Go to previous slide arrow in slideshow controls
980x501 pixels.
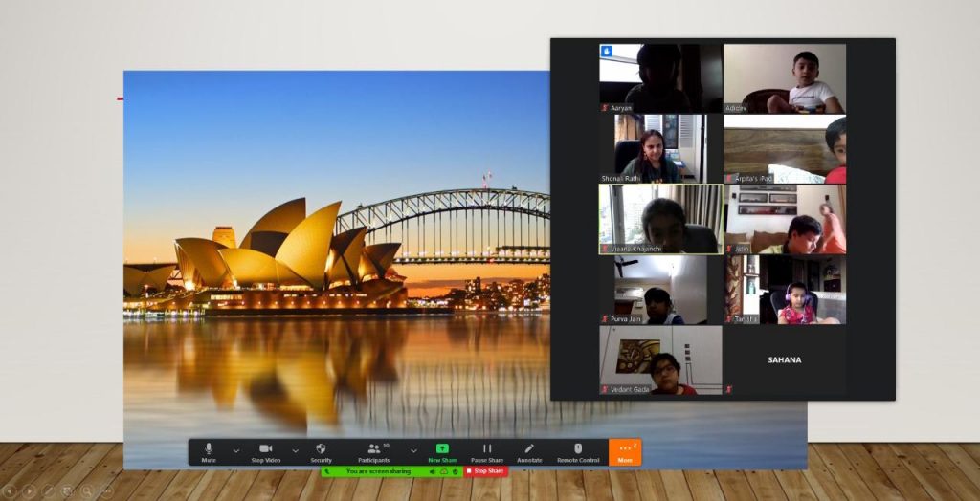point(10,491)
